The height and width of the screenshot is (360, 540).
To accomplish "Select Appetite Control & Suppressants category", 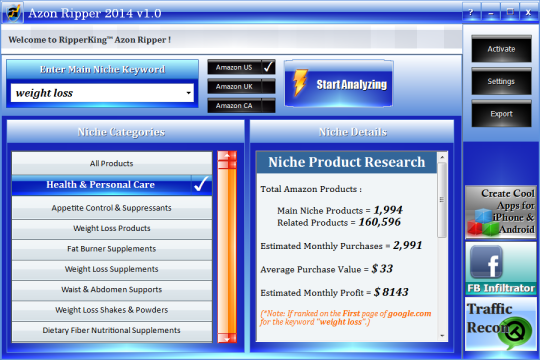I will pyautogui.click(x=112, y=208).
